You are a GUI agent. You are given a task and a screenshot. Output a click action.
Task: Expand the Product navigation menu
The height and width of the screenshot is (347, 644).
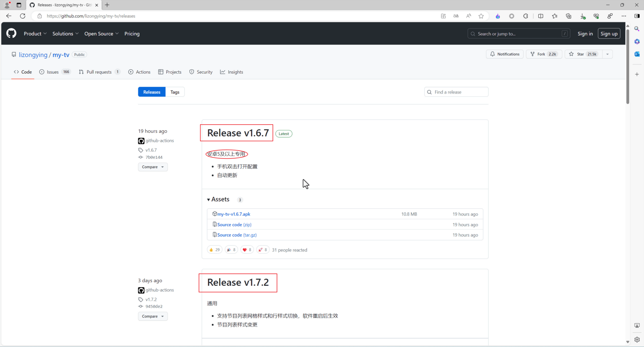click(35, 34)
